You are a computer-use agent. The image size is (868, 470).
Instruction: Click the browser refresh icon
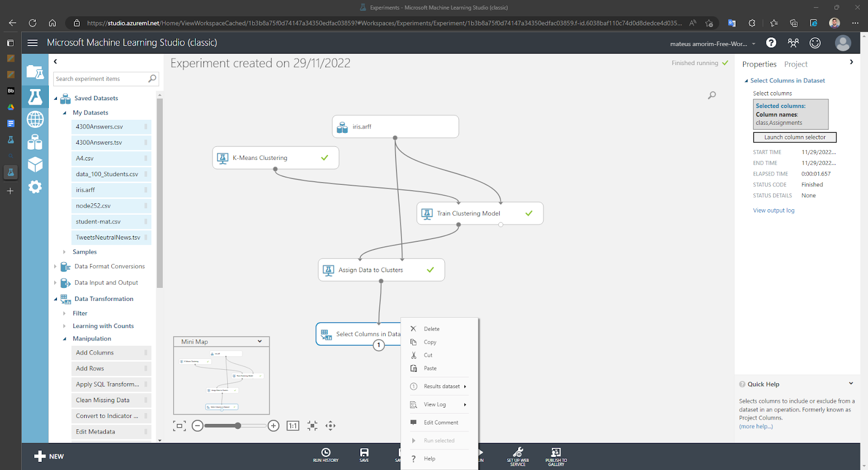coord(33,23)
